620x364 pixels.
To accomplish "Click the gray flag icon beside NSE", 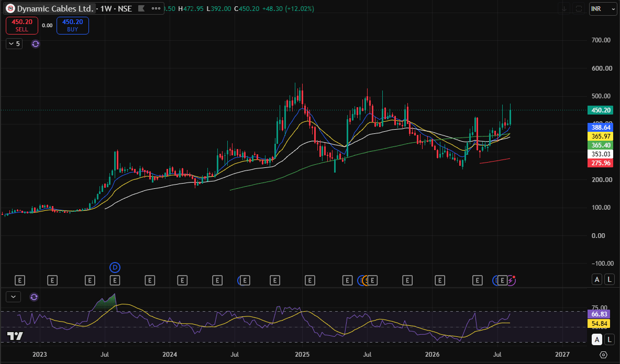I will point(141,8).
